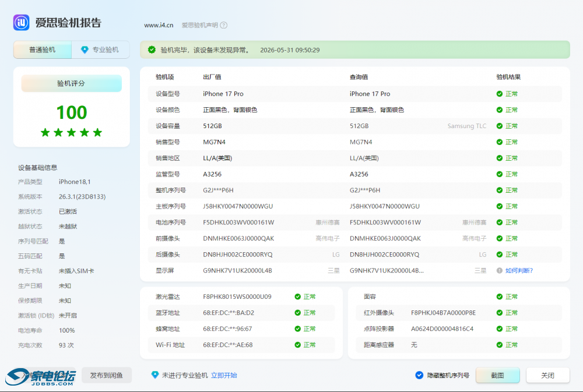Click green check icon for 距离感应器 result
This screenshot has width=583, height=392.
click(x=500, y=345)
